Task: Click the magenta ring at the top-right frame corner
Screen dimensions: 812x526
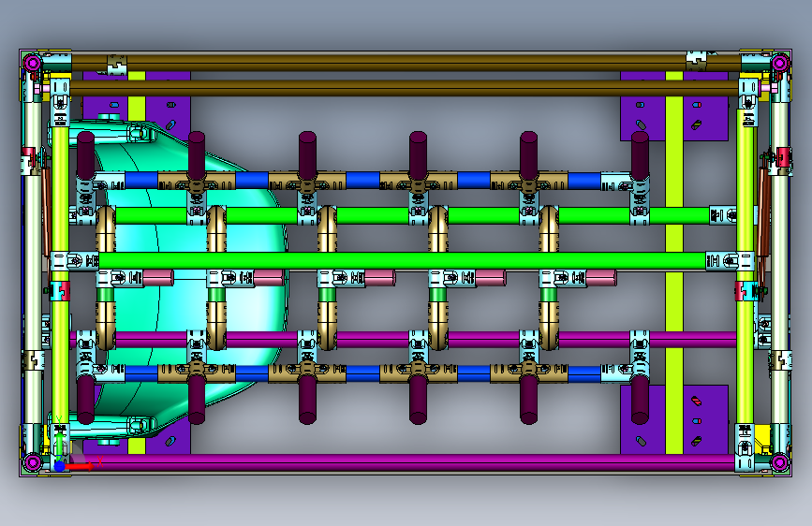Action: point(780,63)
